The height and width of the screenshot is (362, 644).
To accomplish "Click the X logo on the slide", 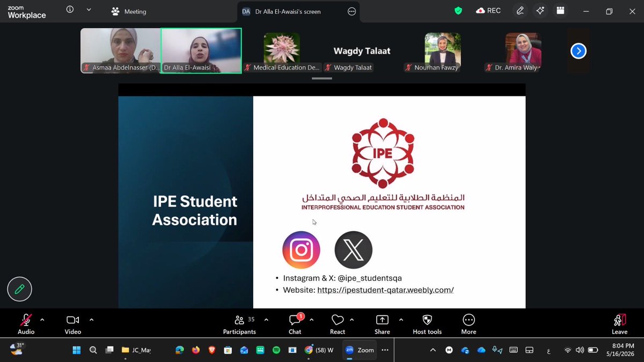I will click(353, 250).
